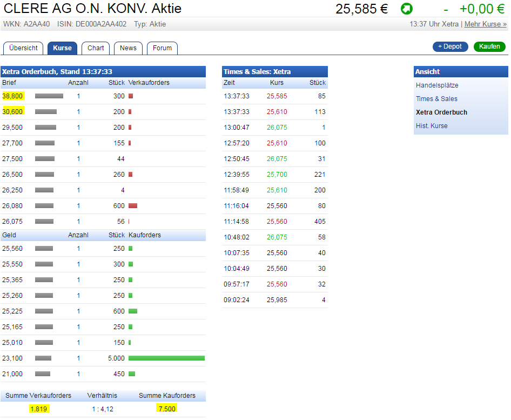
Task: Click the bid price 21,000
Action: pos(12,374)
